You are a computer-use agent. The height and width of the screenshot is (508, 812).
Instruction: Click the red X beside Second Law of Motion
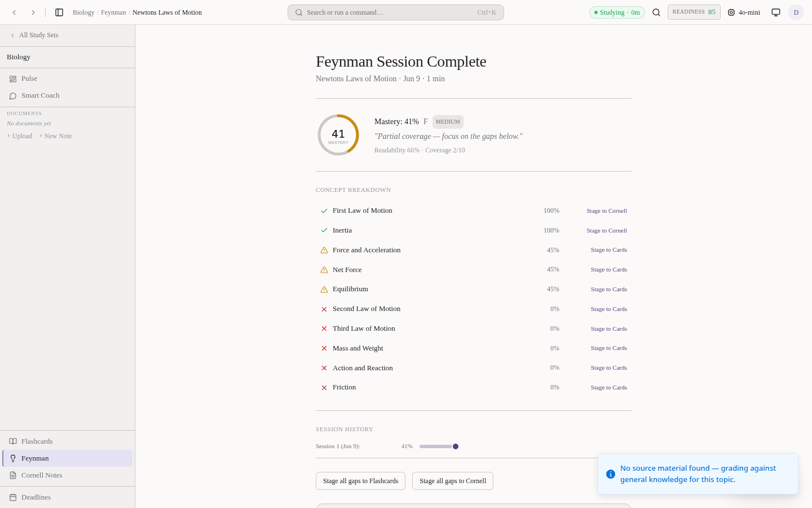pos(324,309)
